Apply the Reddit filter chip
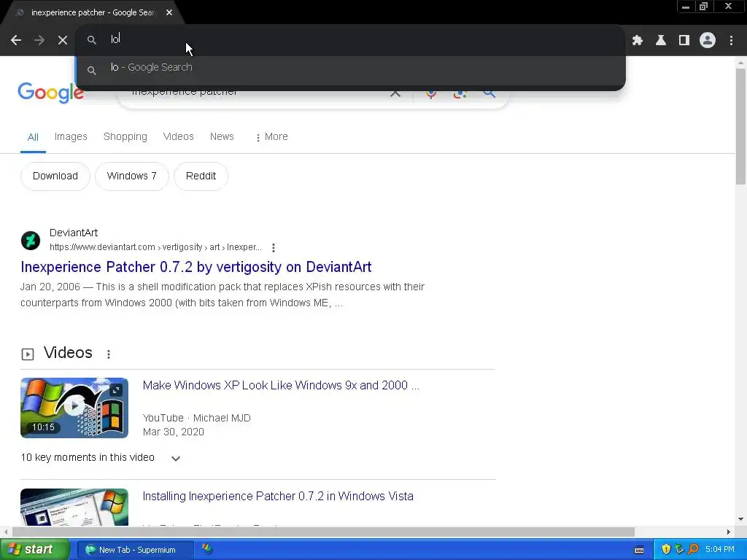This screenshot has height=560, width=747. click(x=201, y=176)
